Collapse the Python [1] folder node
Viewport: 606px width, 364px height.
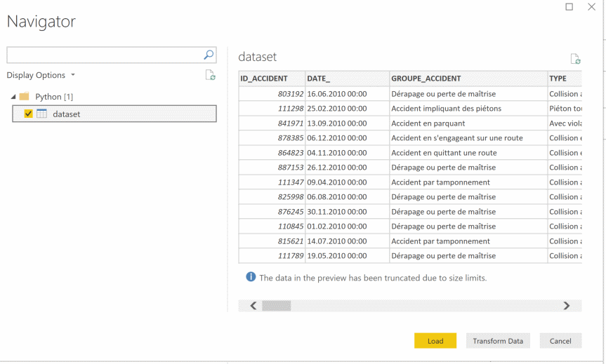point(13,97)
